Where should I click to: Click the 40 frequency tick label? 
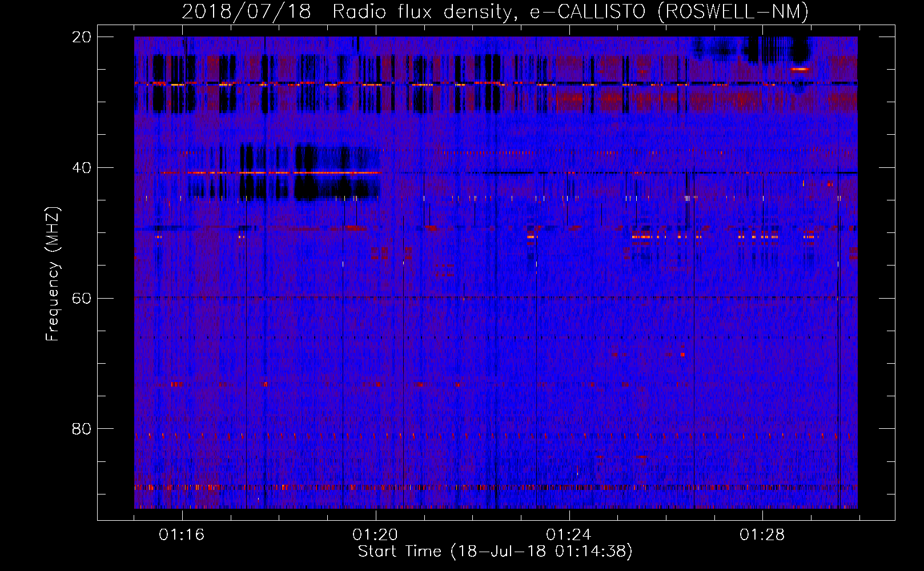(x=82, y=168)
